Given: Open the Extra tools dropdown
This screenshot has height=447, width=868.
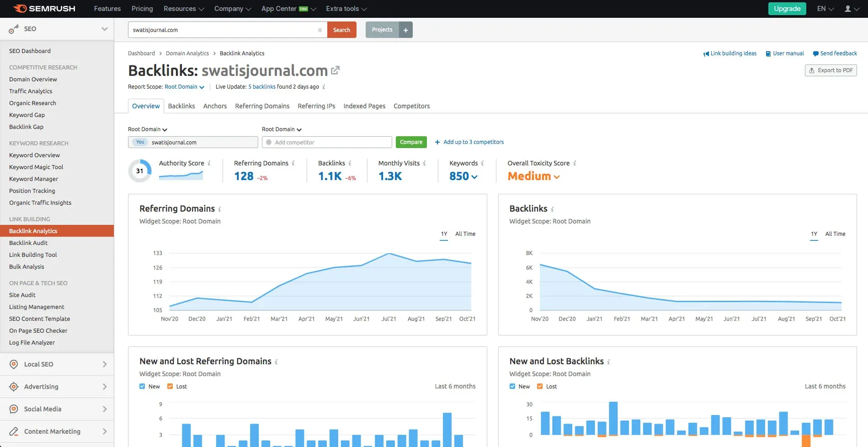Looking at the screenshot, I should click(346, 9).
